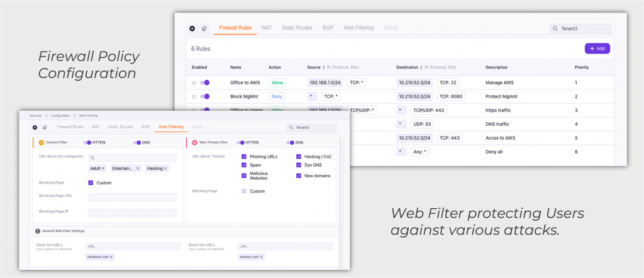Click the purple Add rule button
Viewport: 644px width, 278px height.
[x=597, y=48]
